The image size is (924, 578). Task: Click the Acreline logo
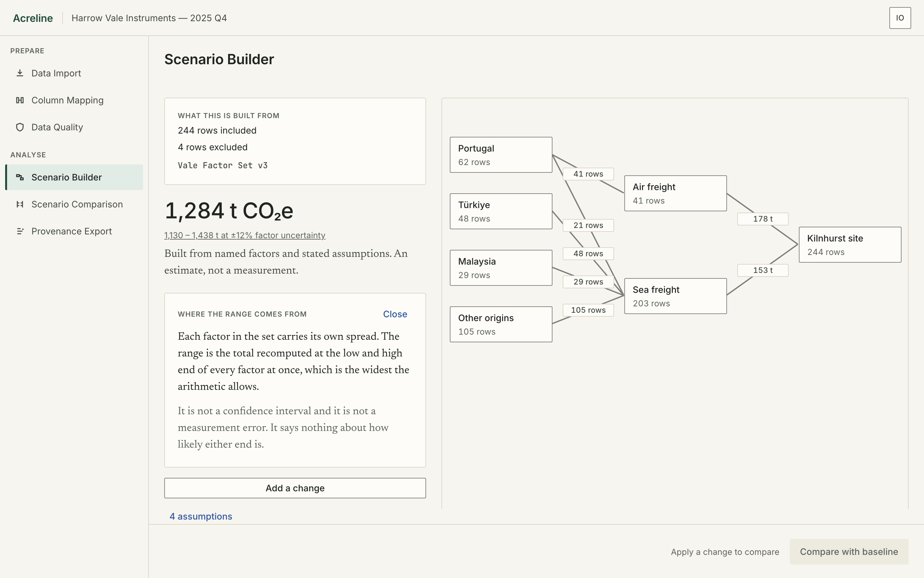(33, 18)
